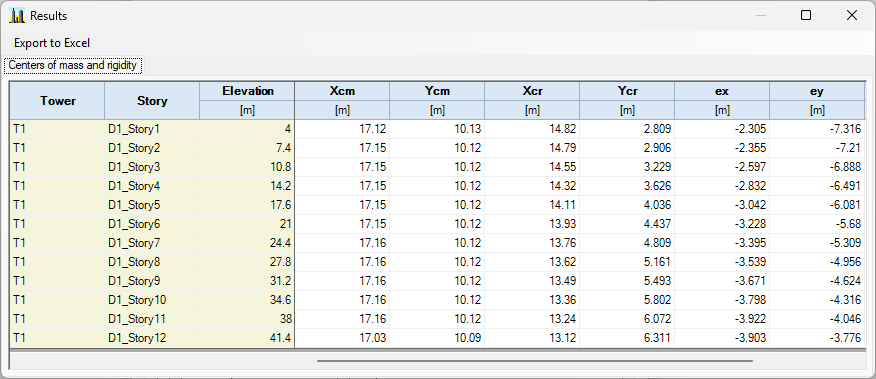Click ex value -2.305
Viewport: 876px width, 379px height.
(722, 129)
